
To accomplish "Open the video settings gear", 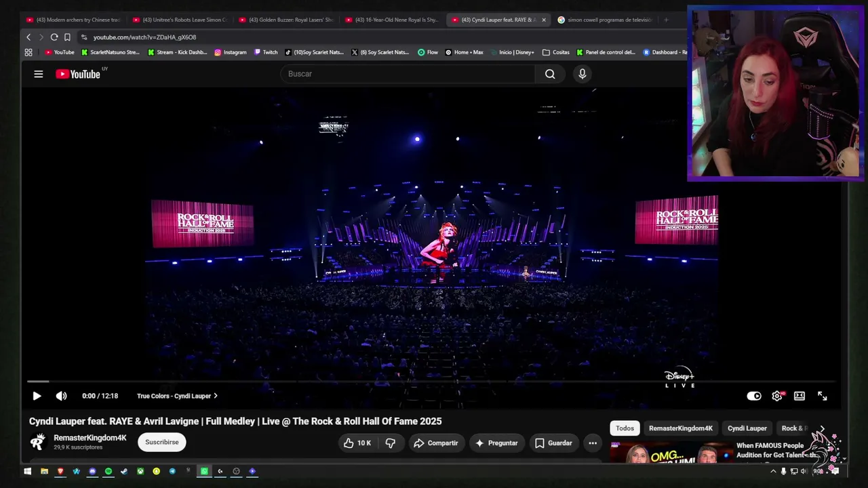I will tap(777, 396).
